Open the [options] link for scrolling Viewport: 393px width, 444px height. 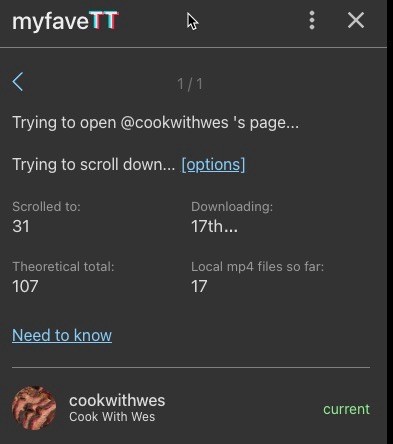tap(213, 165)
